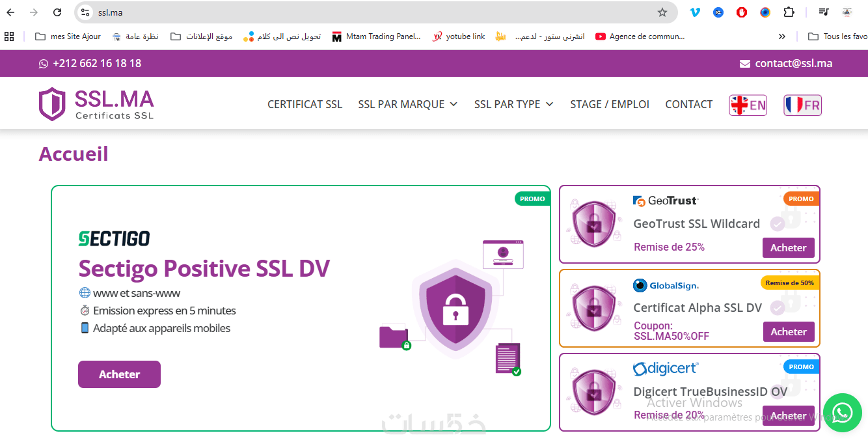The height and width of the screenshot is (444, 868).
Task: Click the orange PROMO badge on GeoTrust card
Action: point(801,199)
